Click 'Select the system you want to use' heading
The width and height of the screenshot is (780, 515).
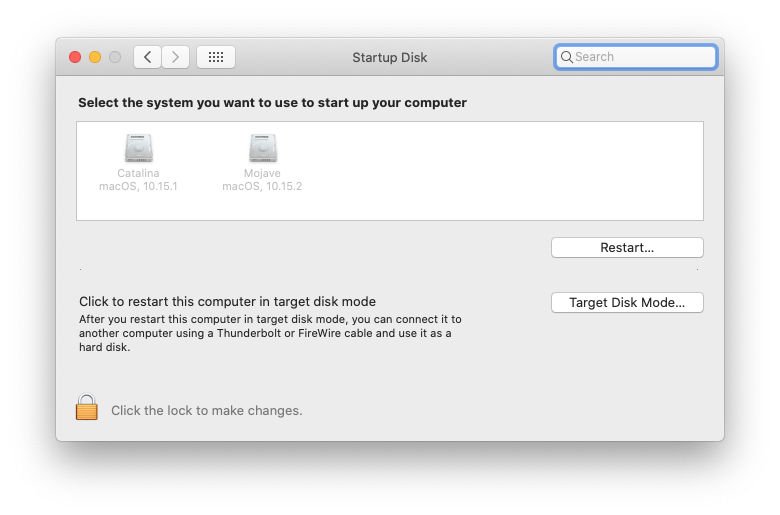pyautogui.click(x=272, y=103)
